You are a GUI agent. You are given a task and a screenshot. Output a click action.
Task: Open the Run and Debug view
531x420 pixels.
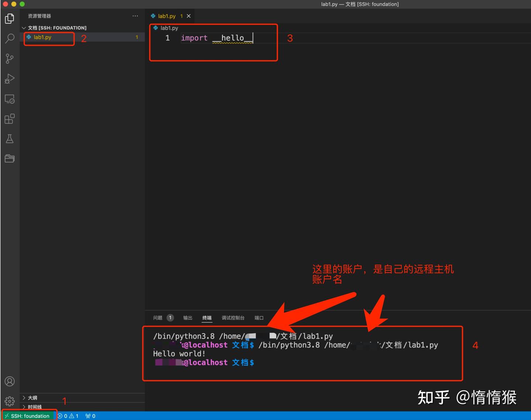(10, 78)
